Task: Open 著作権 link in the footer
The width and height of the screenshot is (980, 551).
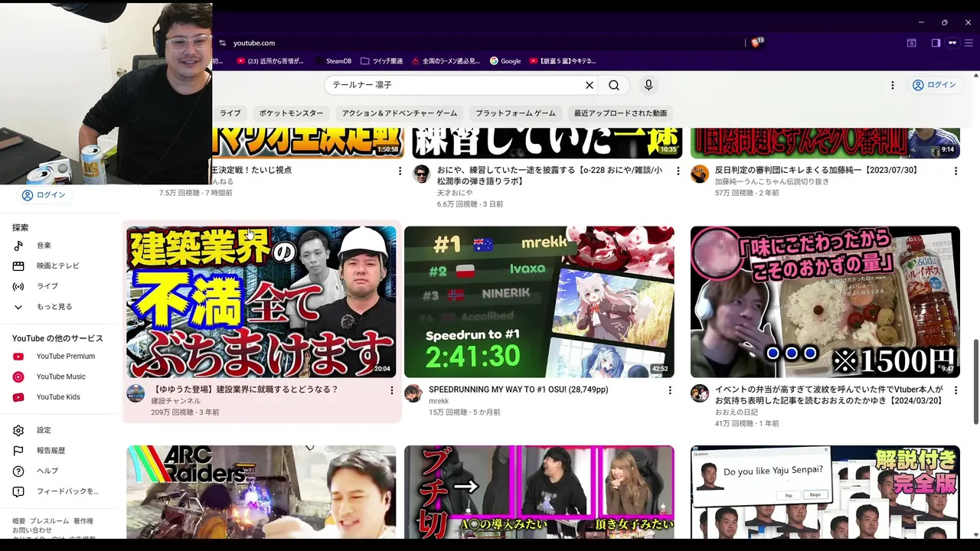Action: coord(83,521)
